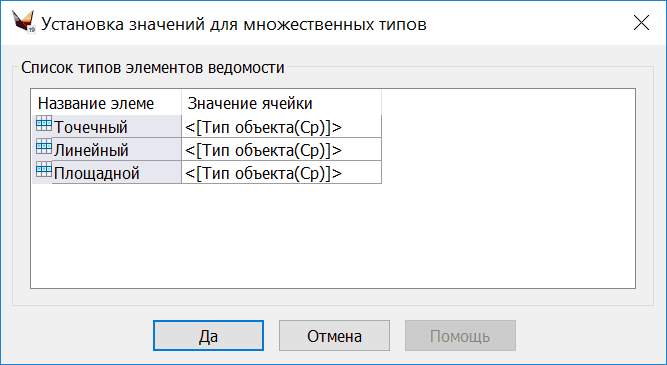Screen dimensions: 667x365
Task: Close the dialog window
Action: click(641, 23)
